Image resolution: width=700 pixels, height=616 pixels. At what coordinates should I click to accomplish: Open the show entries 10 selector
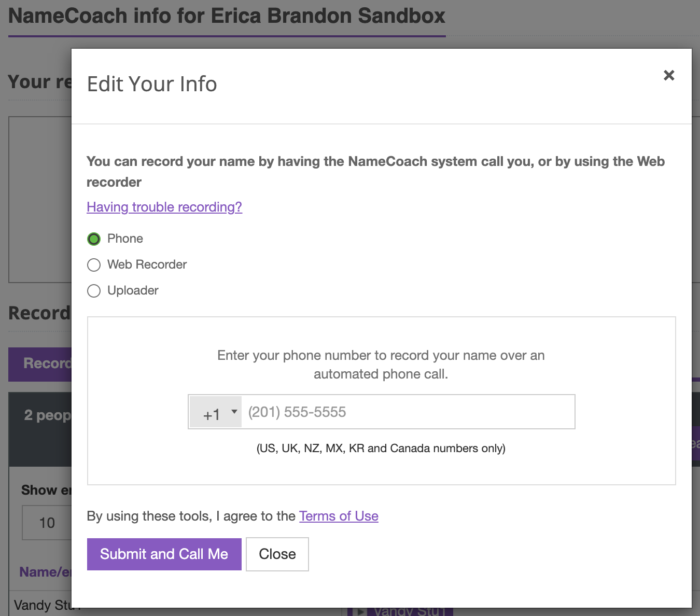point(47,523)
